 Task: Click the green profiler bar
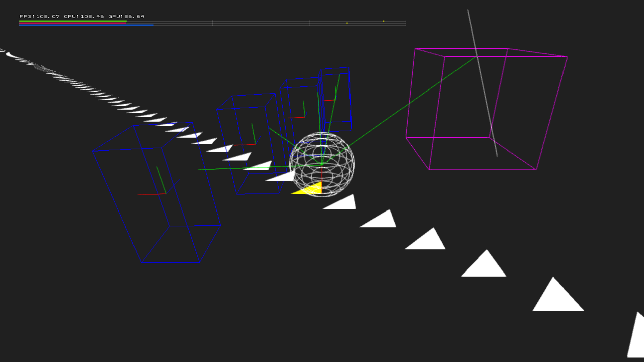[73, 21]
